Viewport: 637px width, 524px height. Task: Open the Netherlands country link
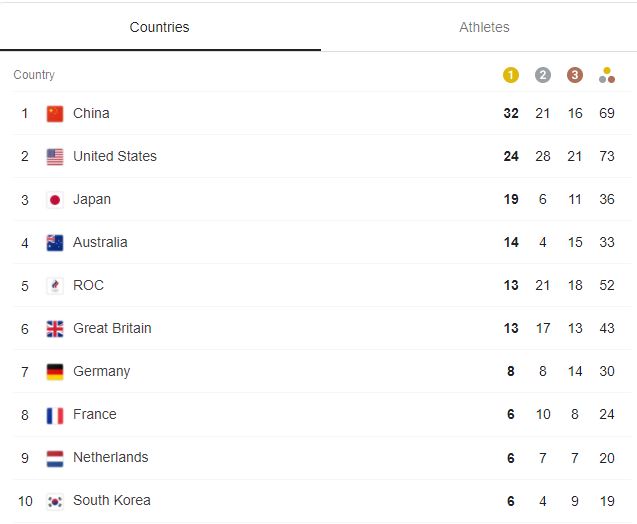(110, 457)
